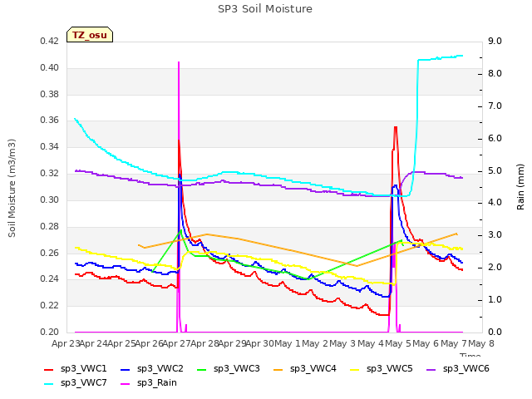The image size is (532, 399).
Task: Click the 5.0 rain axis tick label
Action: point(495,171)
